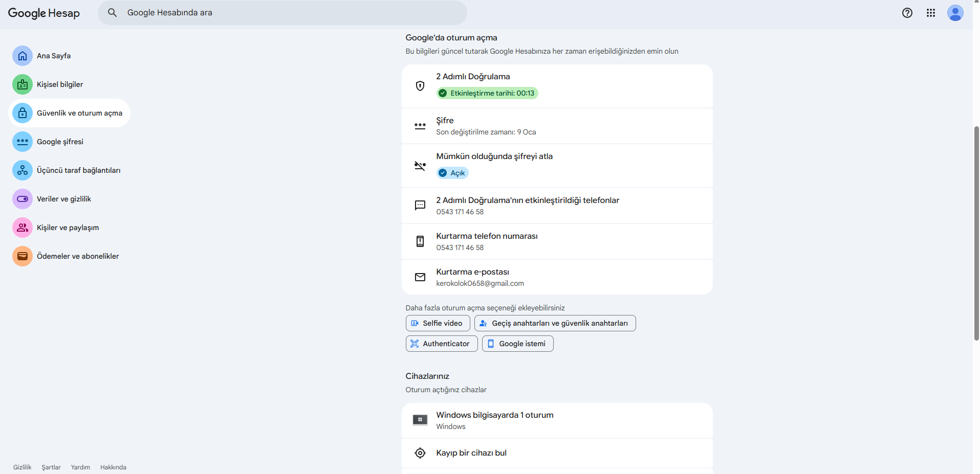This screenshot has height=474, width=980.
Task: Click the Cihazlarınız section heading
Action: click(x=427, y=376)
